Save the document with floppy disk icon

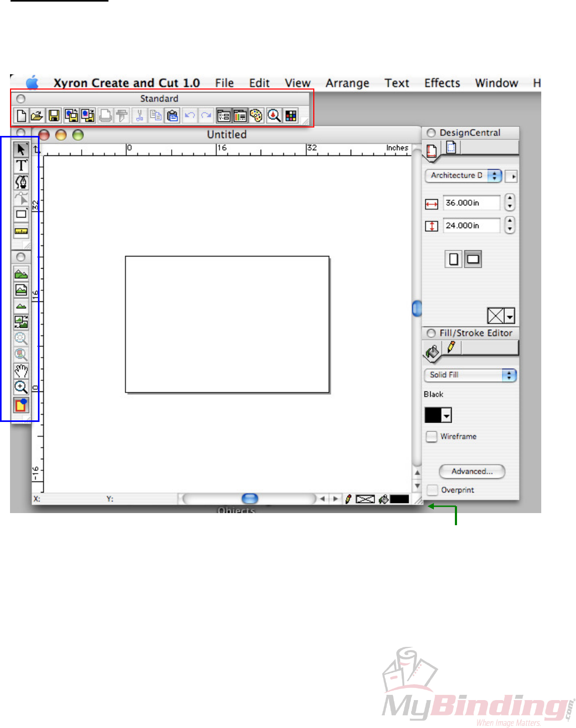click(54, 115)
